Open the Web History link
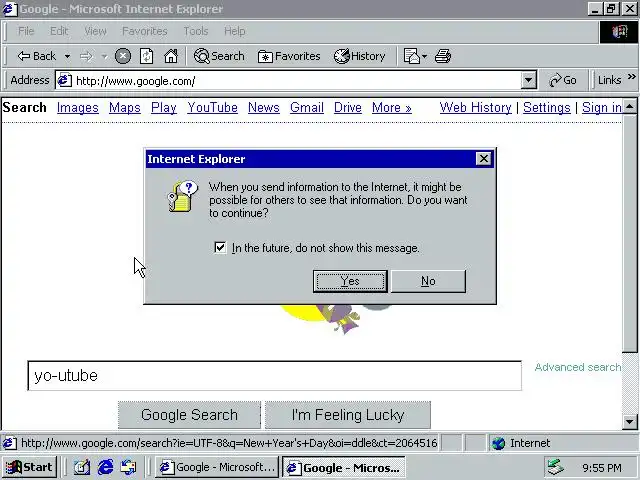640x480 pixels. [476, 107]
